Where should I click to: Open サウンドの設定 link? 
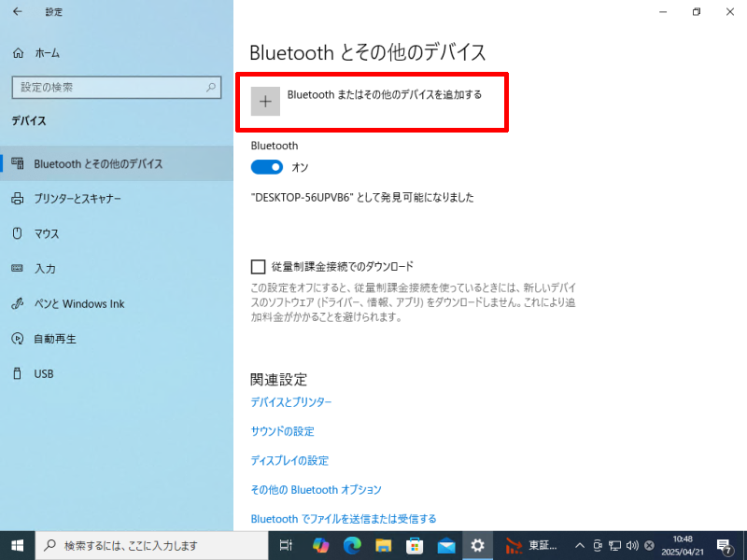click(x=283, y=431)
